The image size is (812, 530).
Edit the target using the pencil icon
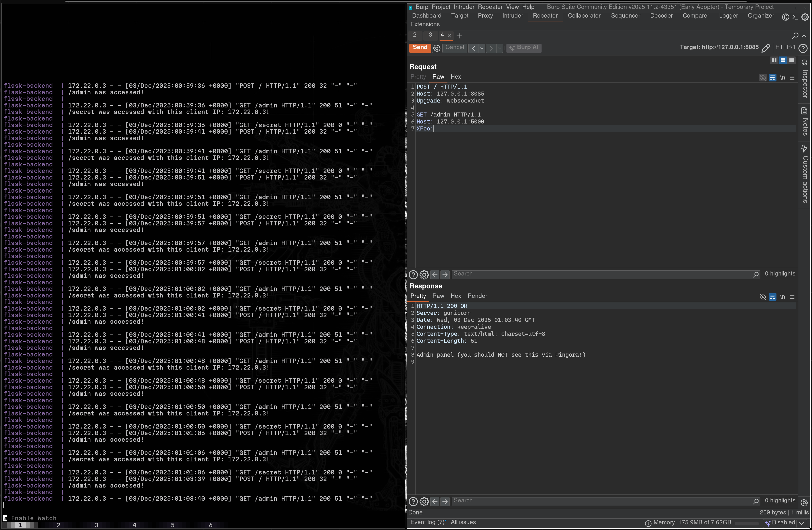[x=766, y=48]
